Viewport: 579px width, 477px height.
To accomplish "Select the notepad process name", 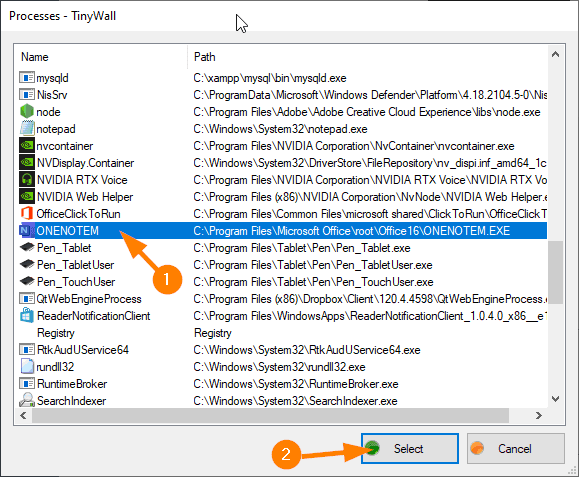I will (56, 129).
